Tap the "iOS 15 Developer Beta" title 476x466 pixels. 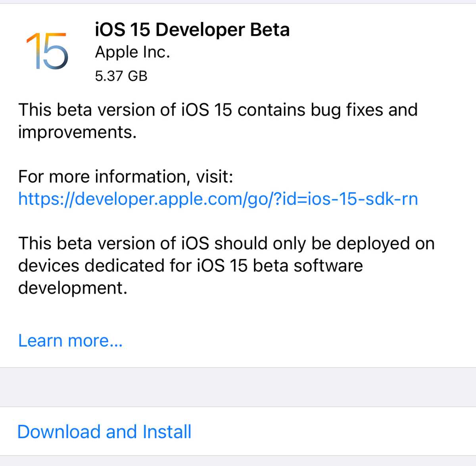[x=192, y=30]
